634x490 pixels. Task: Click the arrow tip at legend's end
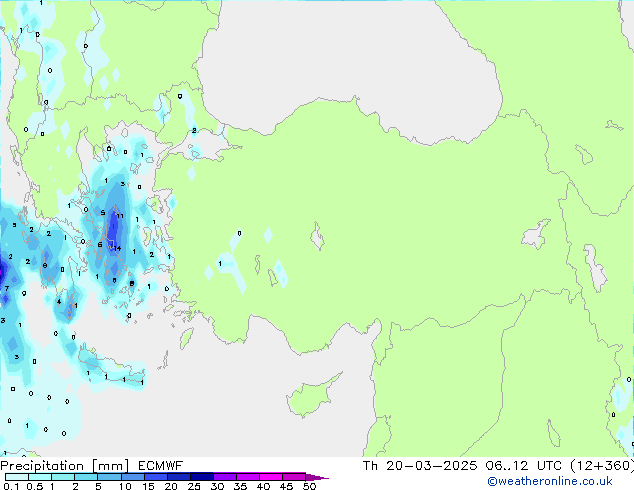point(324,477)
